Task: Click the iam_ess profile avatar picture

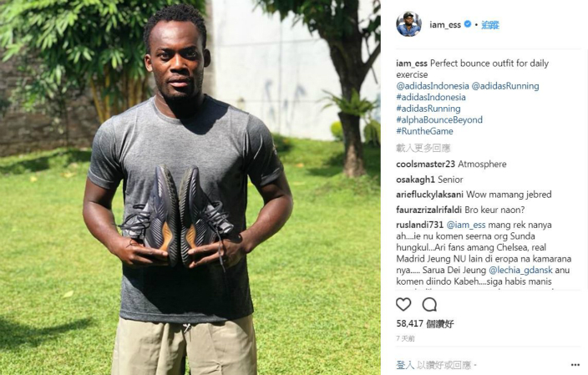Action: tap(408, 24)
